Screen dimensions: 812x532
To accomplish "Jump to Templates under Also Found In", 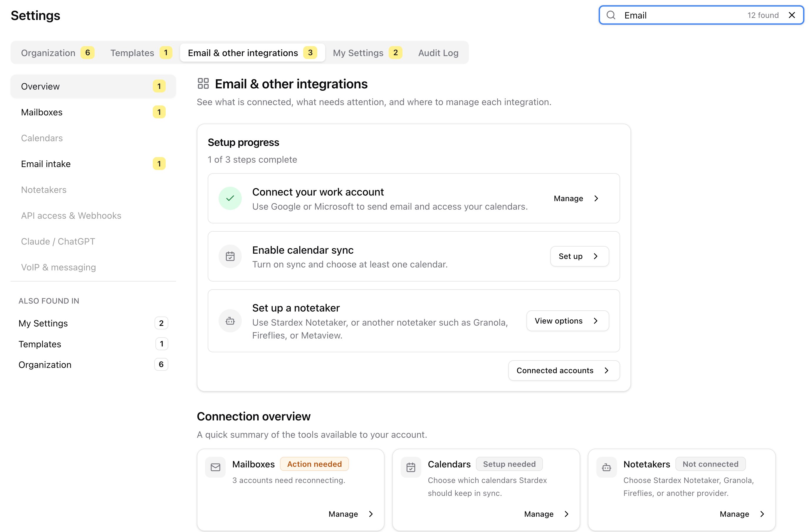I will 93,344.
